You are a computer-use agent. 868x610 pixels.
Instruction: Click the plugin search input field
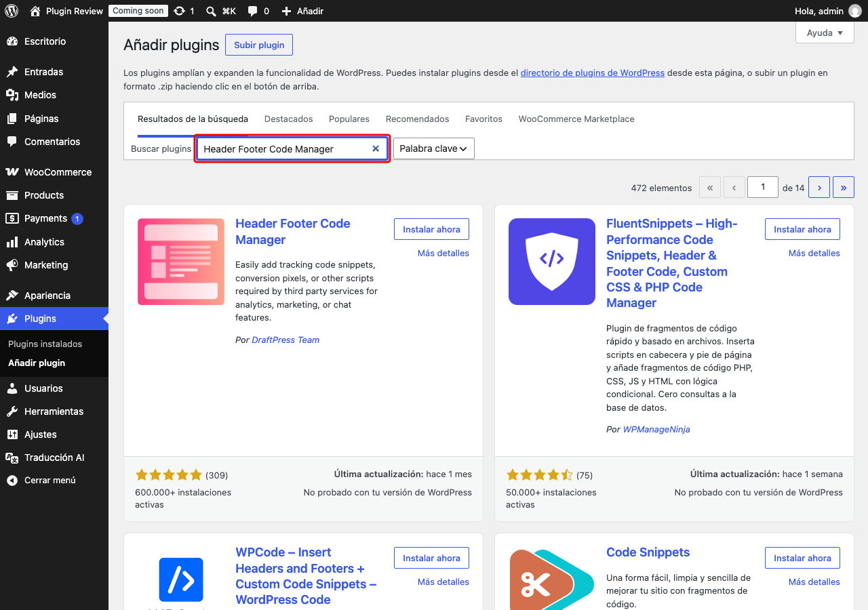[x=292, y=148]
